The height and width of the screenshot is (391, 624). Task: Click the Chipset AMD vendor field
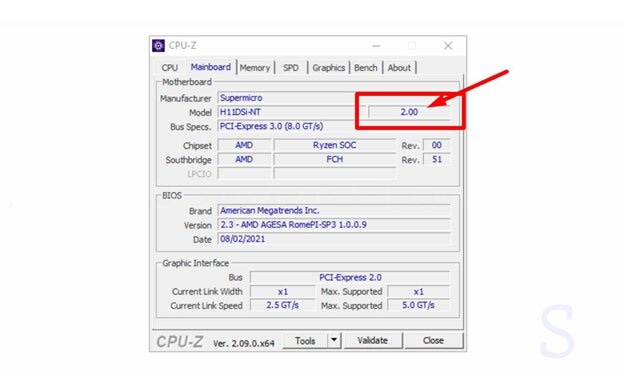tap(244, 145)
